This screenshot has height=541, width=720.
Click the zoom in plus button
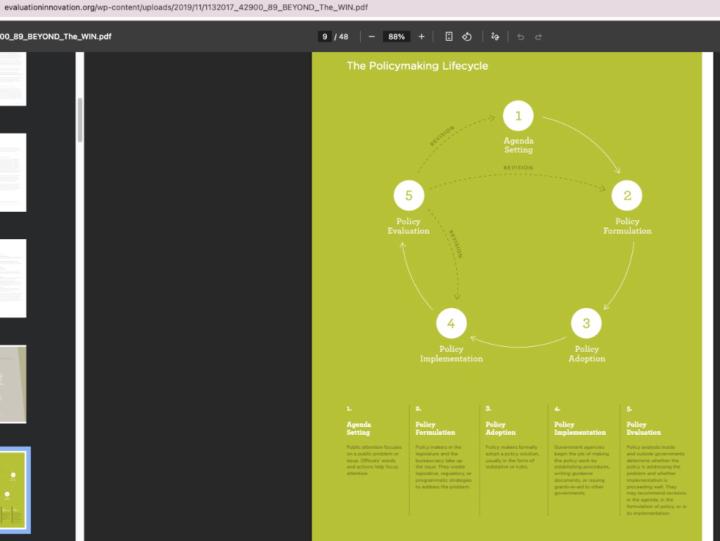[422, 37]
